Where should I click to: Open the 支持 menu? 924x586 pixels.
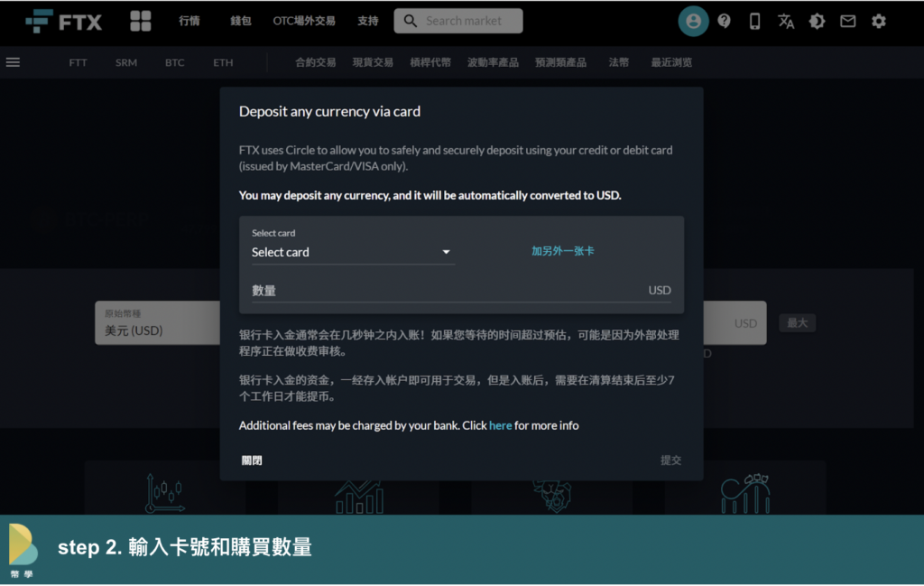point(368,22)
